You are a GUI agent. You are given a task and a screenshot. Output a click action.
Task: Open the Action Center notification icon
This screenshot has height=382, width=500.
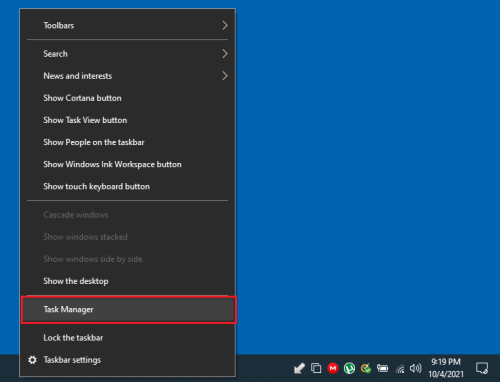[482, 368]
